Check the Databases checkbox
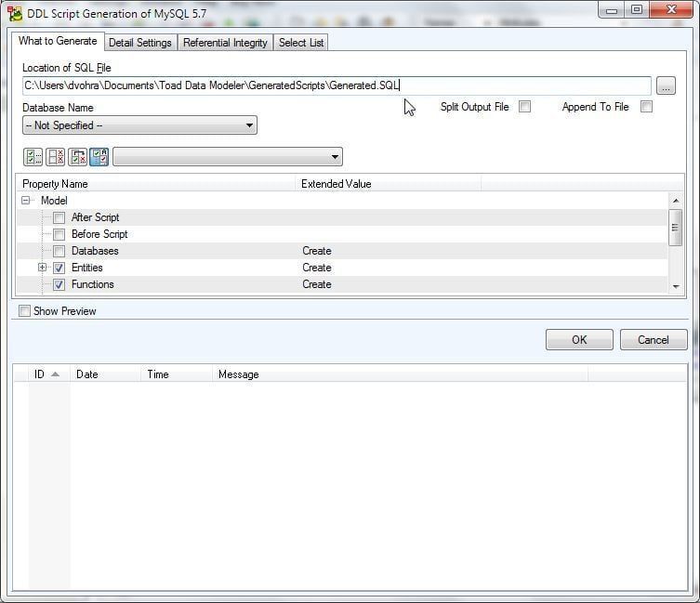 (x=59, y=251)
